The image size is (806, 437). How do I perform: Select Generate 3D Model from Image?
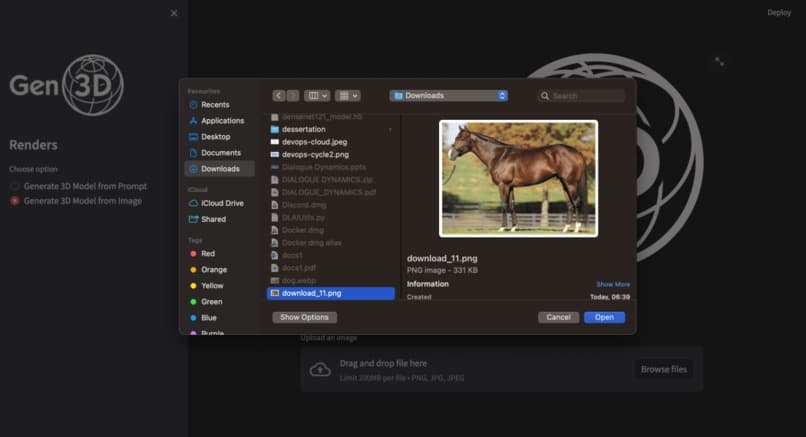[x=76, y=201]
